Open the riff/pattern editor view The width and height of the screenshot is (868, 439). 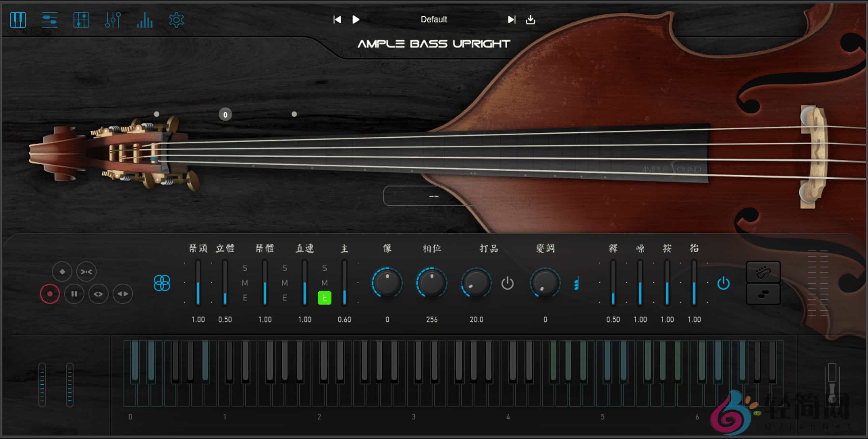81,20
